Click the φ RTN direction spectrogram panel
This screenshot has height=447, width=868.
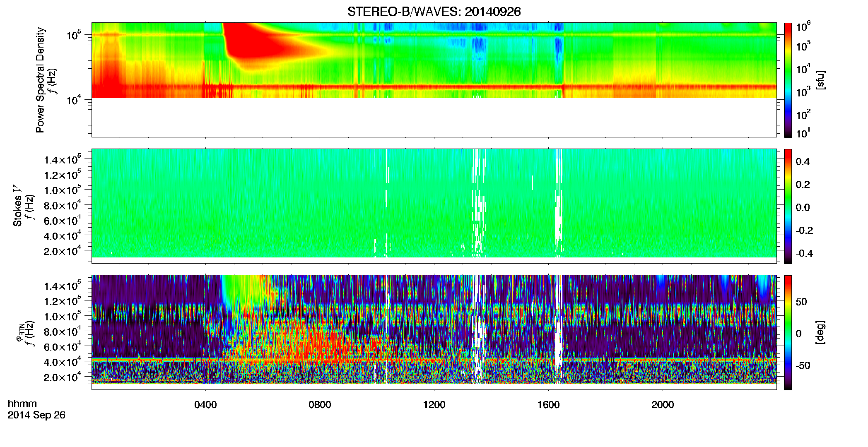click(434, 332)
